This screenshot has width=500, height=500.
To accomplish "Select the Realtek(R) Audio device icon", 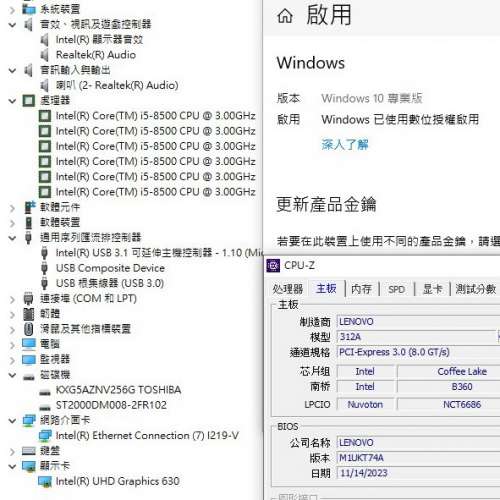I will (45, 55).
